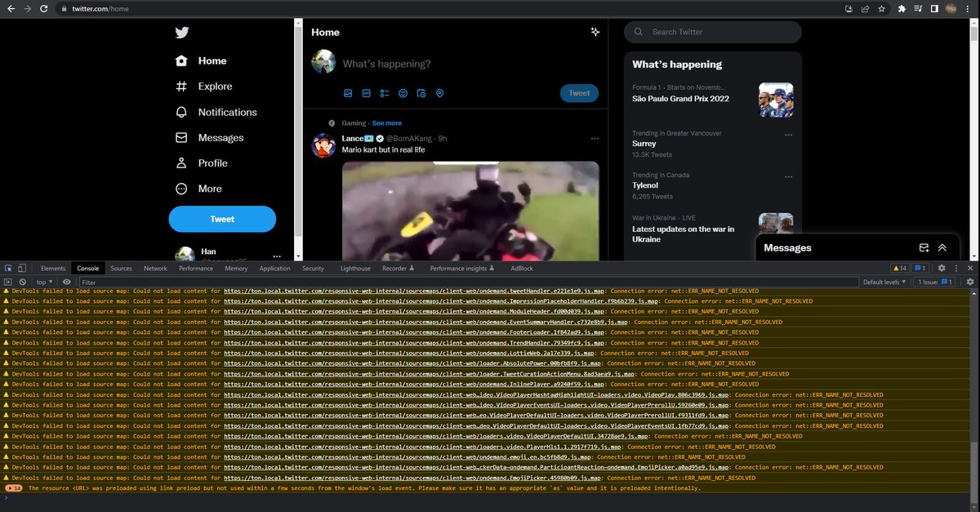Schedule the tweet
The height and width of the screenshot is (512, 980).
pyautogui.click(x=421, y=93)
